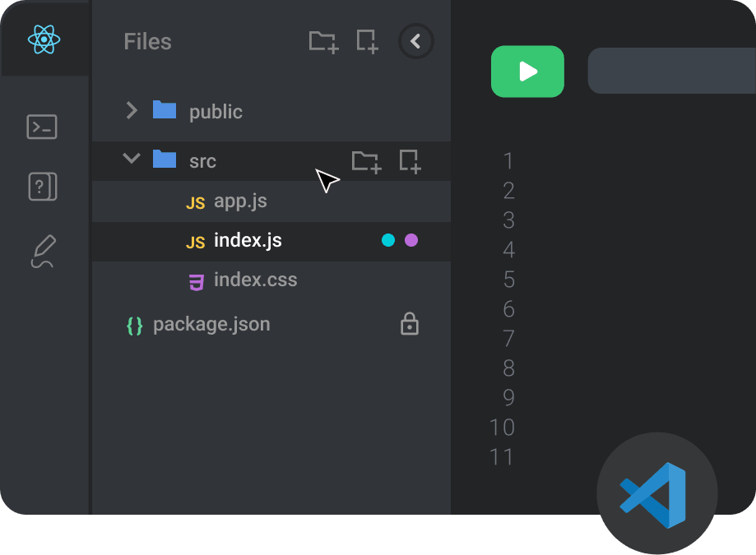Click the cyan dot next to index.js

[x=388, y=241]
